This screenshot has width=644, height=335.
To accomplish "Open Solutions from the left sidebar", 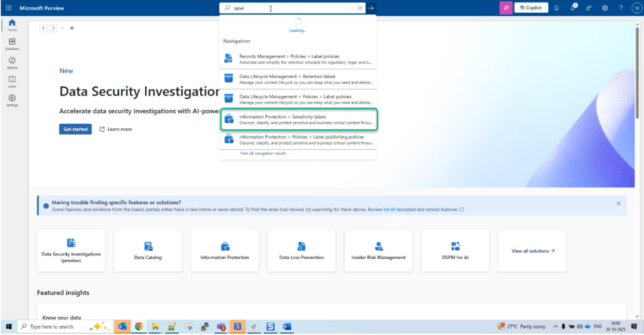I will pos(12,43).
